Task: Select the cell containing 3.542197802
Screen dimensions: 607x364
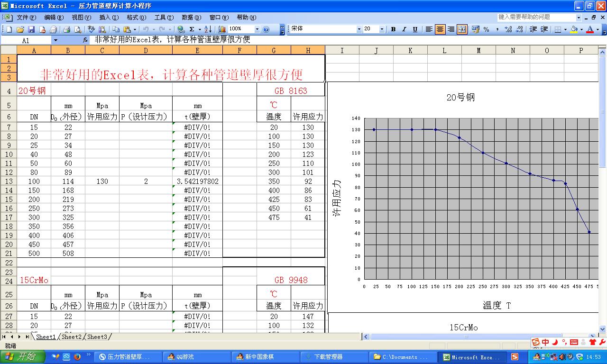Action: pyautogui.click(x=198, y=182)
